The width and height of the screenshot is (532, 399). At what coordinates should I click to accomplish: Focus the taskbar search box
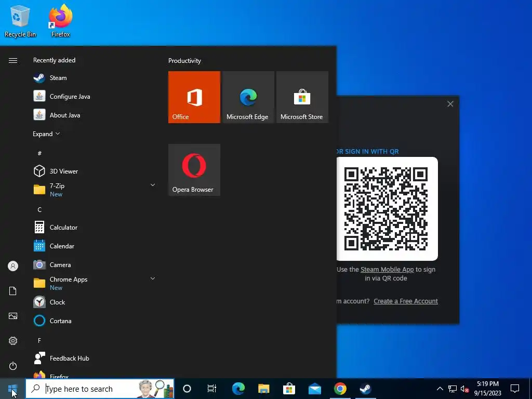pyautogui.click(x=100, y=389)
